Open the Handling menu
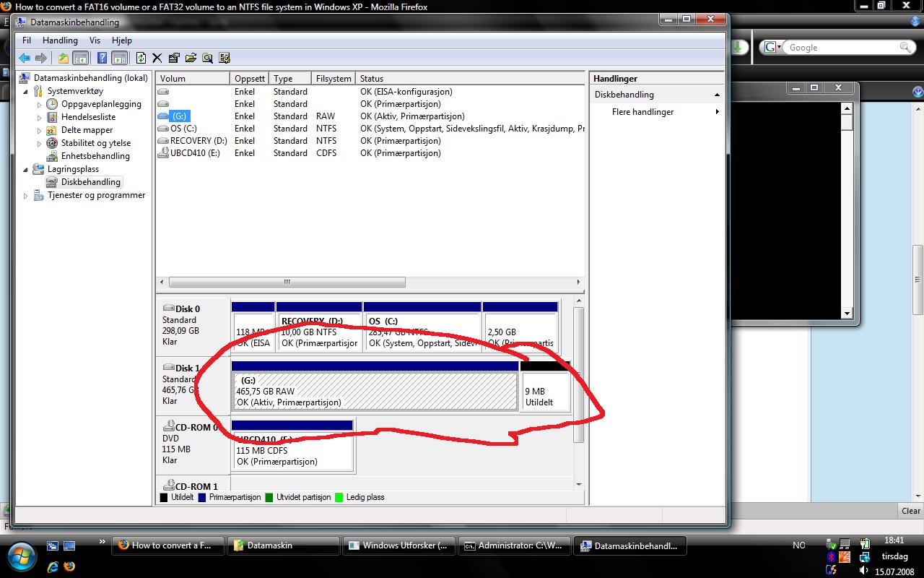Viewport: 924px width, 578px height. click(60, 40)
